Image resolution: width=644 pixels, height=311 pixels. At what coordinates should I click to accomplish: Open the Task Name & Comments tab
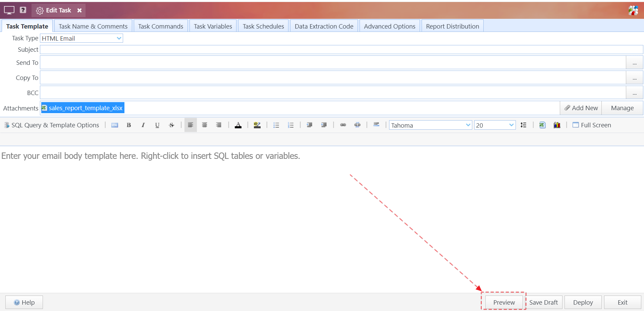[93, 26]
